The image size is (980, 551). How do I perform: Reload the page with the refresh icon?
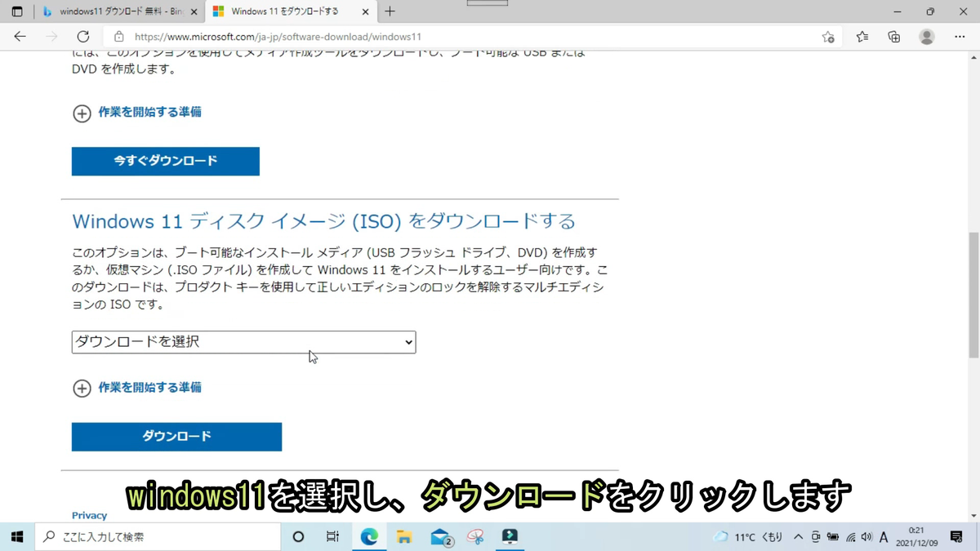click(x=82, y=37)
